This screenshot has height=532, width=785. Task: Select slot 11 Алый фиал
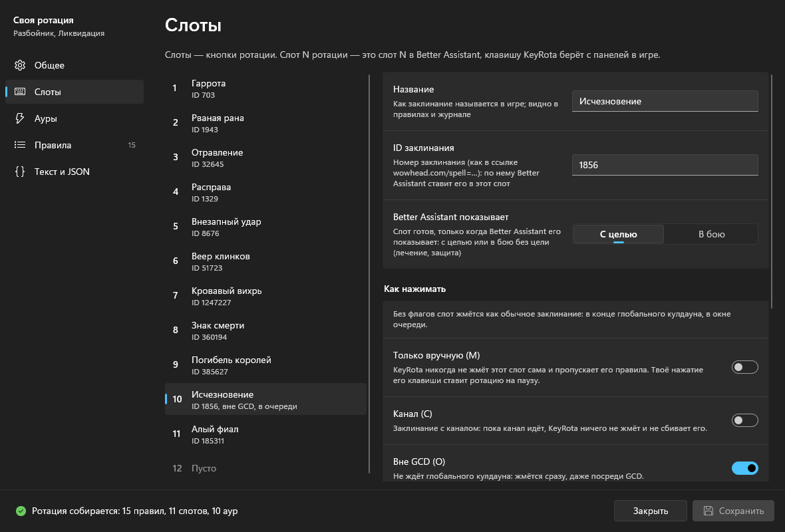pyautogui.click(x=266, y=434)
